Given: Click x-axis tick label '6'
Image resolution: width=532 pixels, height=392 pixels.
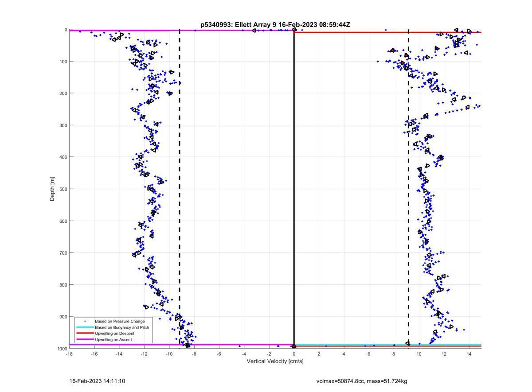Looking at the screenshot, I should [x=369, y=353].
